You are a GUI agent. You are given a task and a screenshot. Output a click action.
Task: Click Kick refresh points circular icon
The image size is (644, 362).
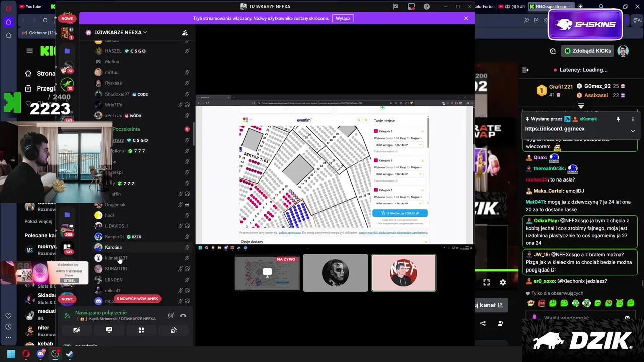(x=553, y=51)
